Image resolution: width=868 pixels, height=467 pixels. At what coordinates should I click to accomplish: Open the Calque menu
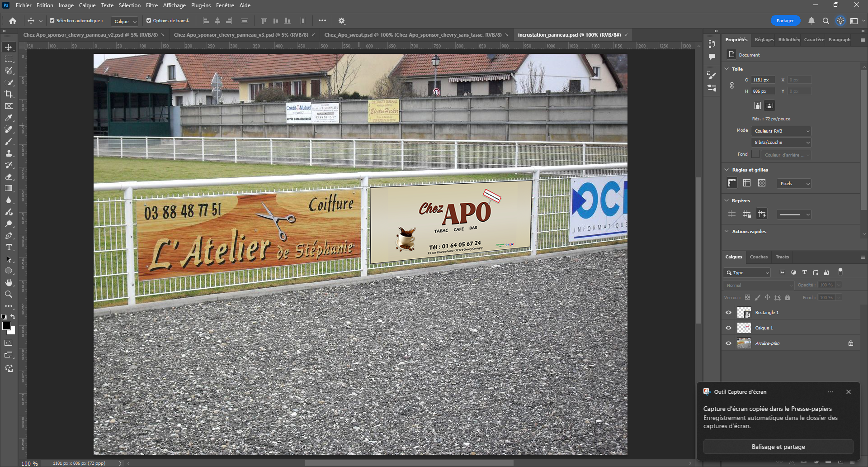87,5
